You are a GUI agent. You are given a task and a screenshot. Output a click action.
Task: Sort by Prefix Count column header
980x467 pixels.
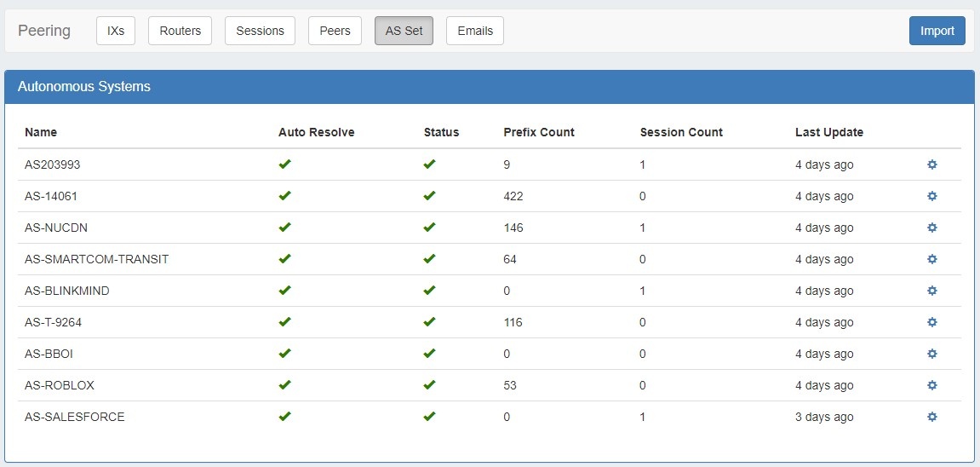[538, 132]
